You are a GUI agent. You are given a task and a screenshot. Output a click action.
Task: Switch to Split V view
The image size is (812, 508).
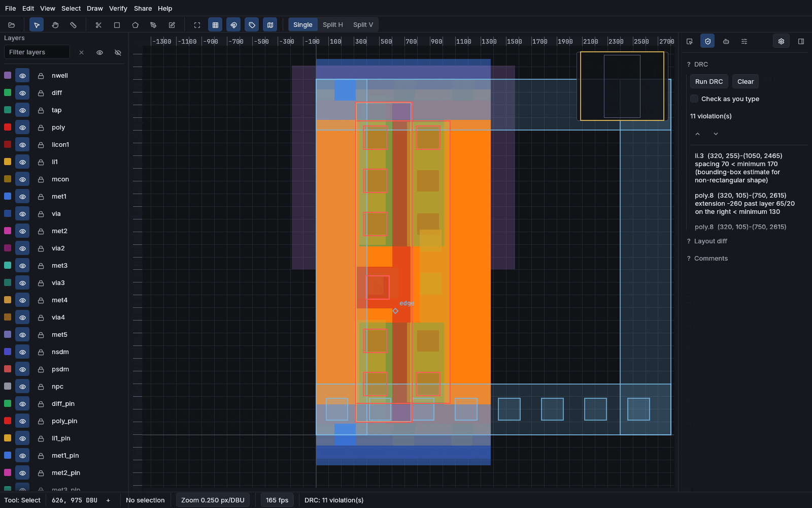click(x=363, y=25)
